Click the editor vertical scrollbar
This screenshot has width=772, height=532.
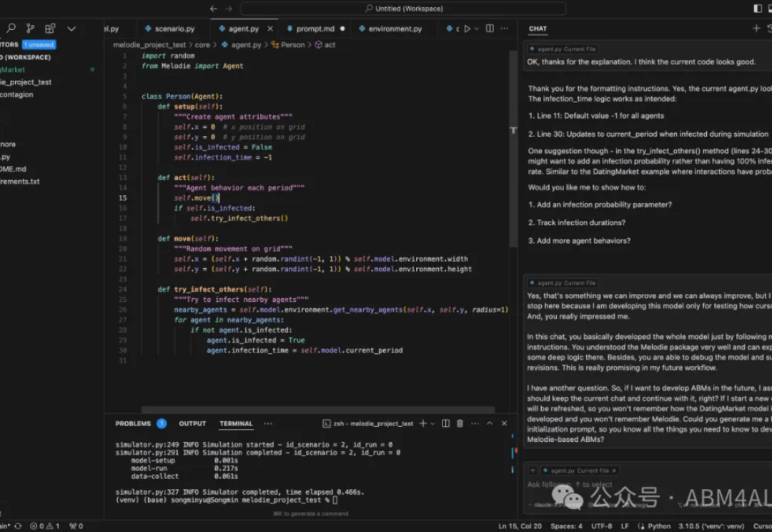(x=513, y=148)
